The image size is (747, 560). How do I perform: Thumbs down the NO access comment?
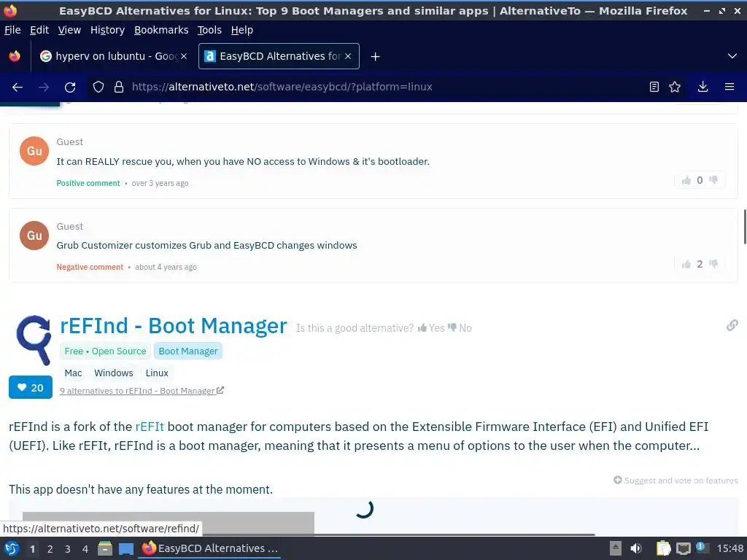click(x=713, y=180)
